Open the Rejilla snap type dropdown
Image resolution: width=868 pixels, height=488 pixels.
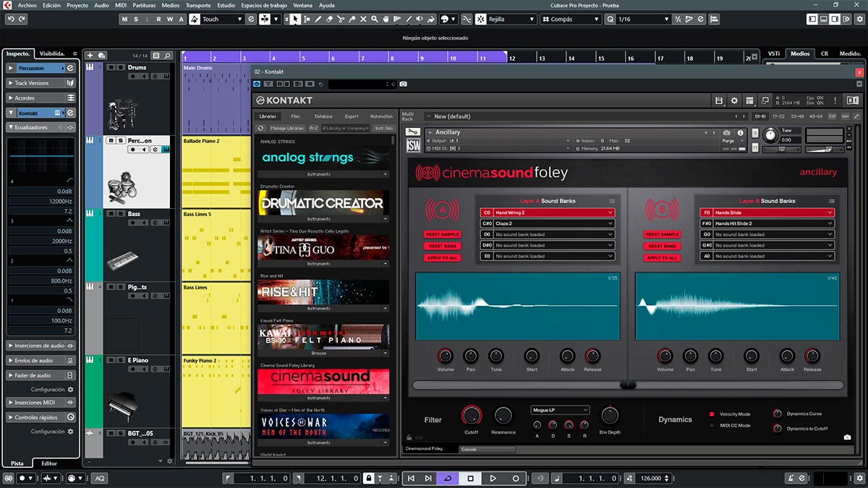tap(511, 20)
